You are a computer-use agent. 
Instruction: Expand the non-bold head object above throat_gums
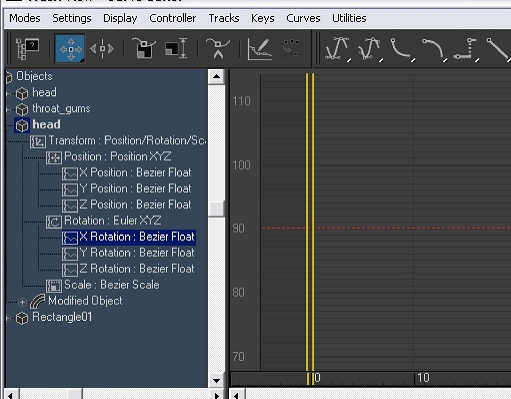coord(8,94)
